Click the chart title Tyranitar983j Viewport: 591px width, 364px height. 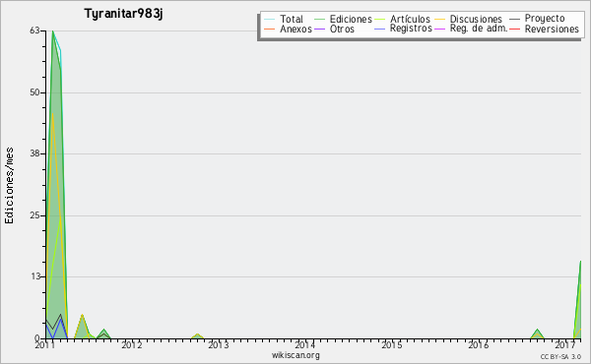[x=124, y=14]
